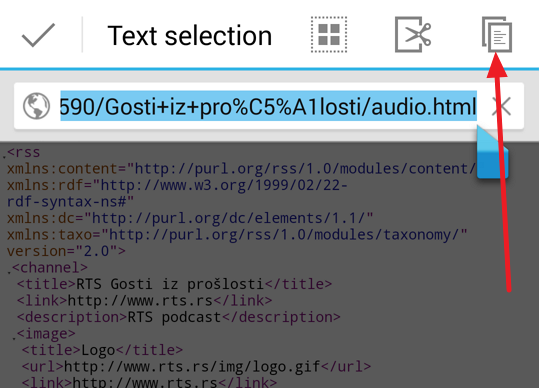The height and width of the screenshot is (388, 539).
Task: Tap the globe icon in address bar
Action: (36, 106)
